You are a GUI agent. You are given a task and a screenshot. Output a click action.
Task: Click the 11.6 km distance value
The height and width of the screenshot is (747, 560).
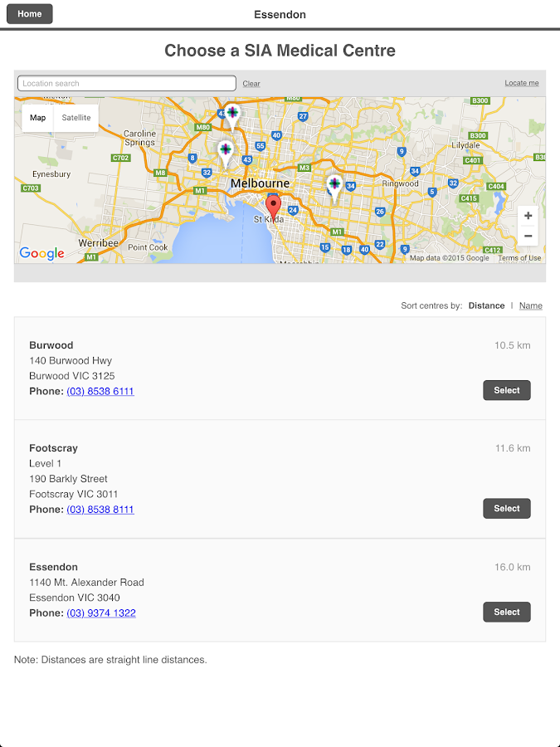513,448
